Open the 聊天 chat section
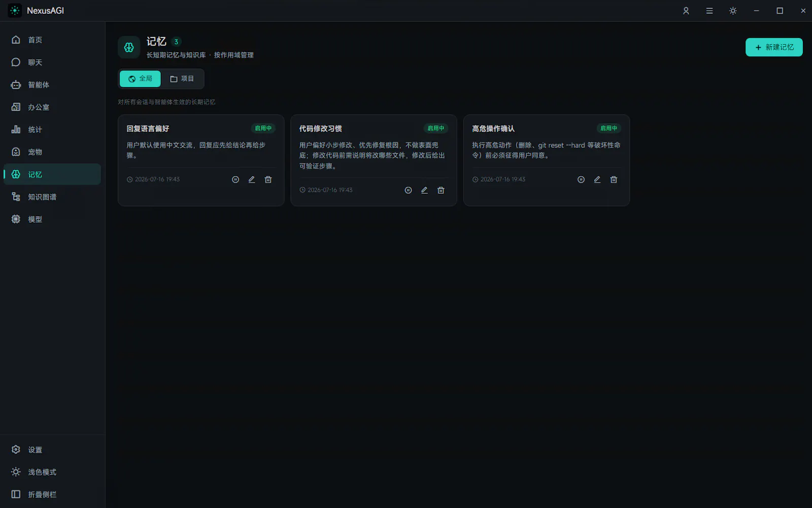 coord(52,62)
